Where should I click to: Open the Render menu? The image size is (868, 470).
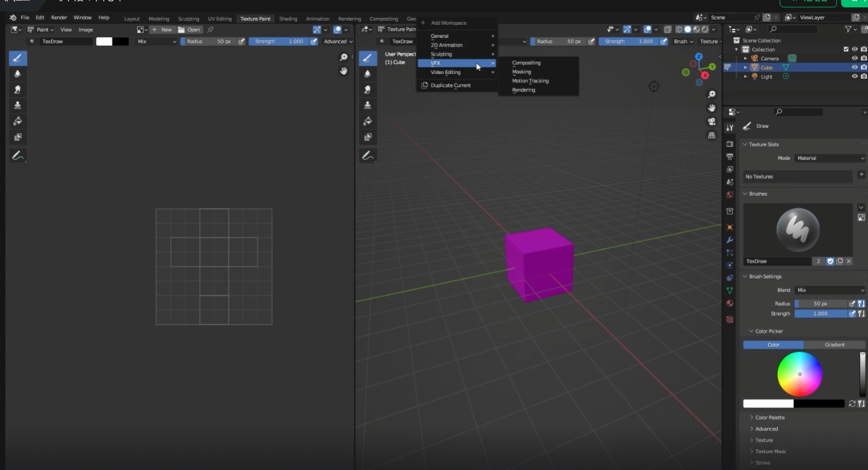click(59, 18)
